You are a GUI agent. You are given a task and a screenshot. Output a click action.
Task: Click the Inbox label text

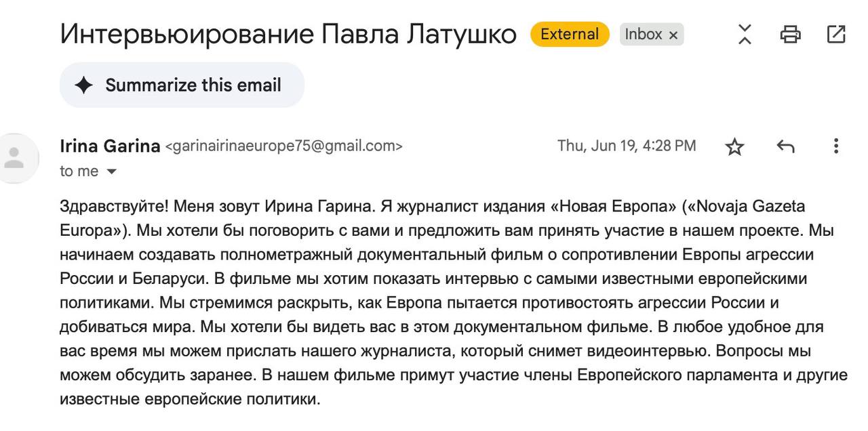point(644,34)
